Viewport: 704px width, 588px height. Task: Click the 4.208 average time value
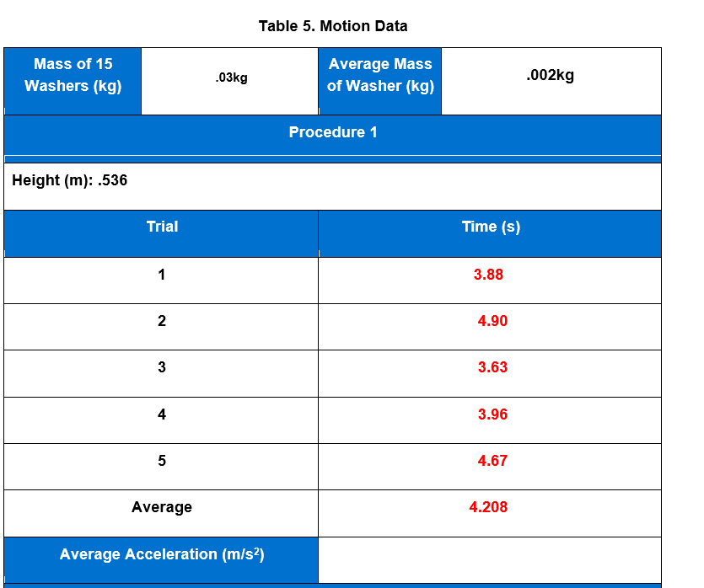[492, 507]
